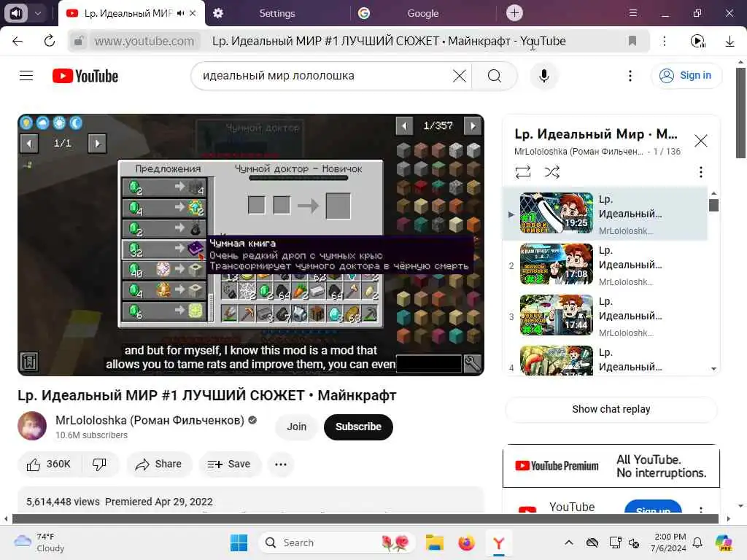Select first playlist video with 19:25 duration
This screenshot has width=747, height=560.
point(605,214)
